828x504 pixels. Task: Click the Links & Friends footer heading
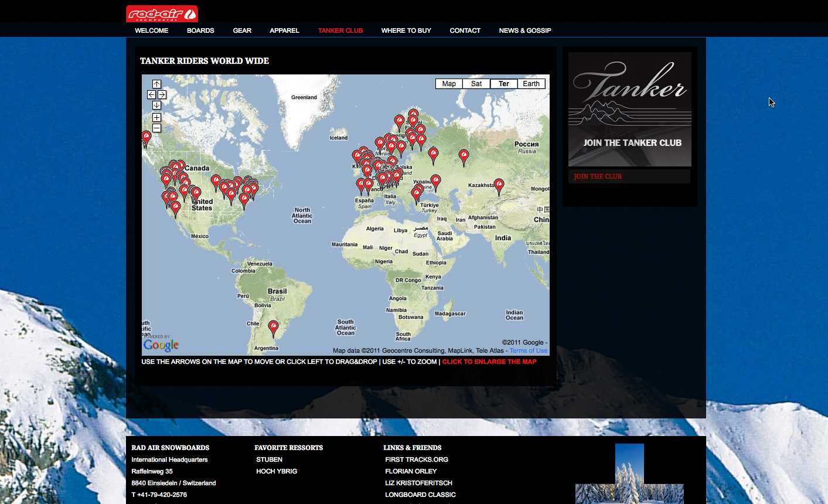coord(413,448)
